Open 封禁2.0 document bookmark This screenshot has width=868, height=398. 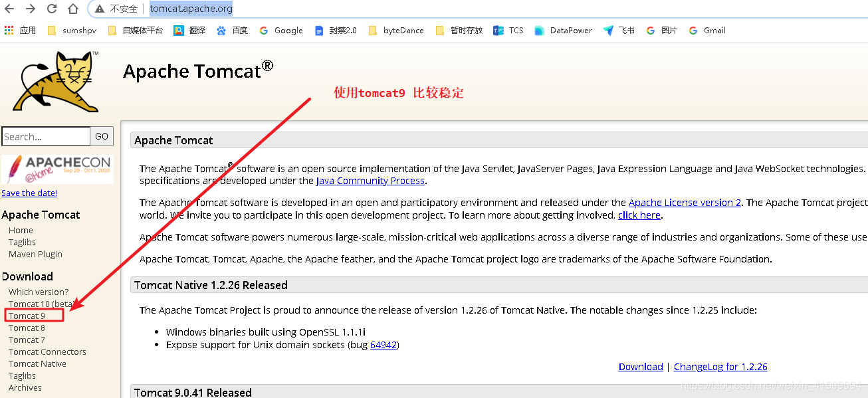tap(336, 31)
